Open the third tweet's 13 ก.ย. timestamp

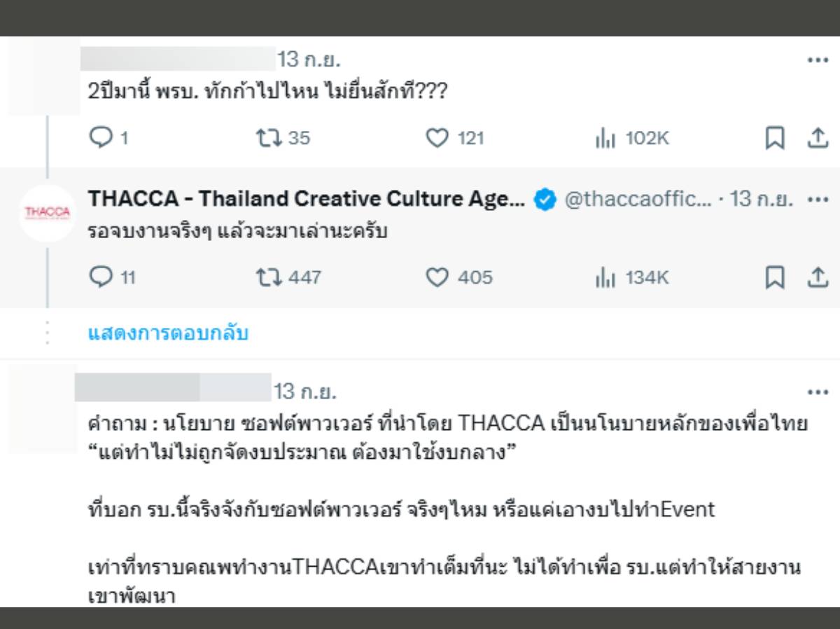click(x=305, y=390)
